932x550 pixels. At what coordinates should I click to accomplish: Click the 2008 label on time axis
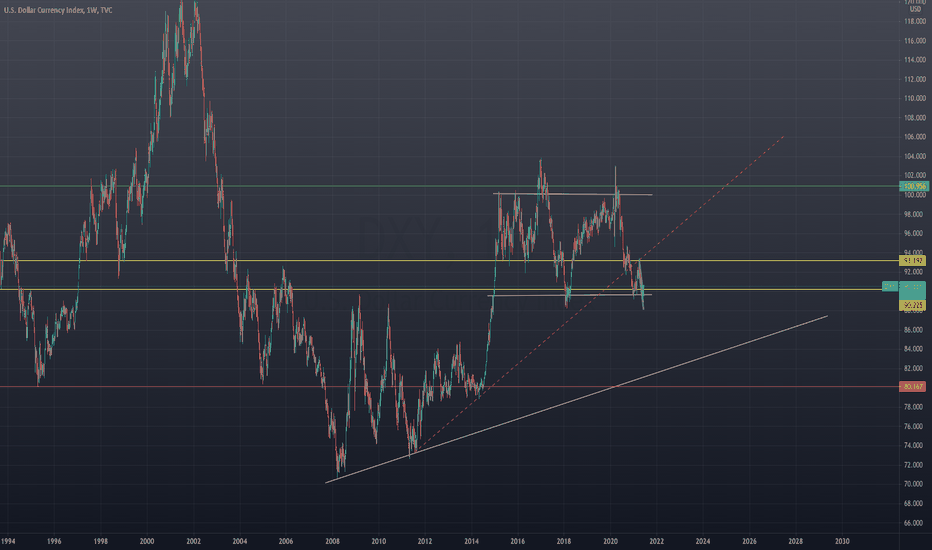click(332, 541)
